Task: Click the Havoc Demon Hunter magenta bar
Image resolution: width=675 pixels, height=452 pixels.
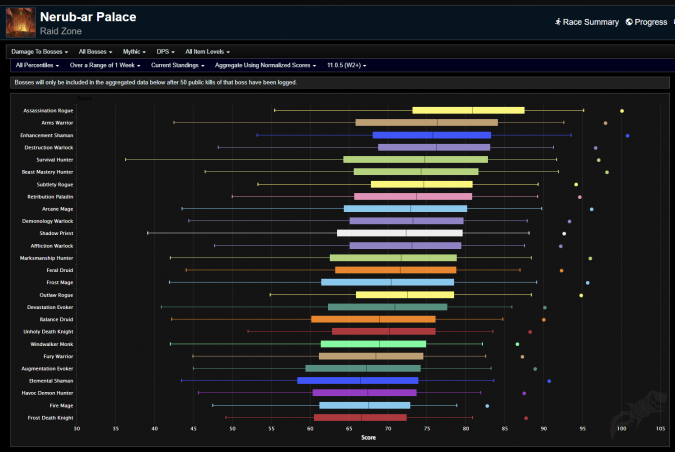Action: point(365,393)
